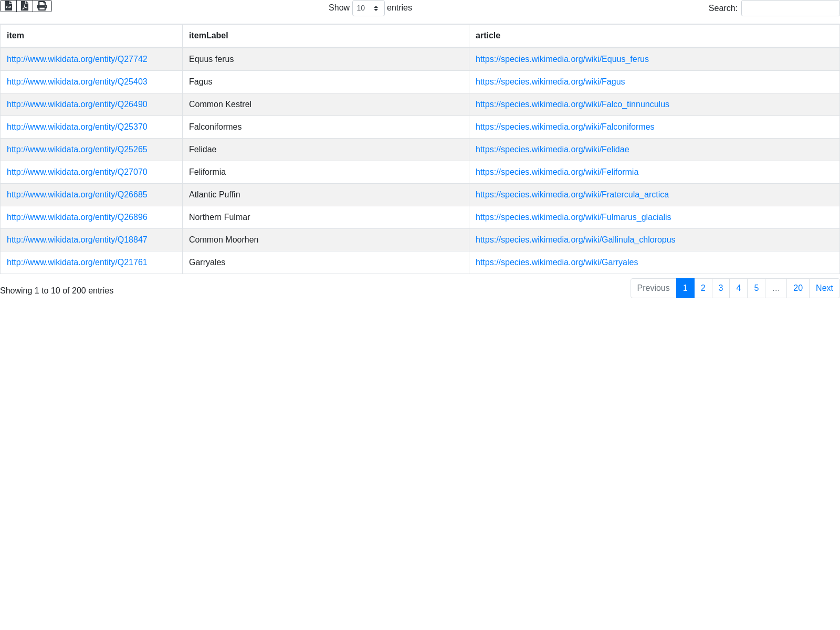This screenshot has width=840, height=630.
Task: Click the Next pagination button
Action: pyautogui.click(x=824, y=288)
